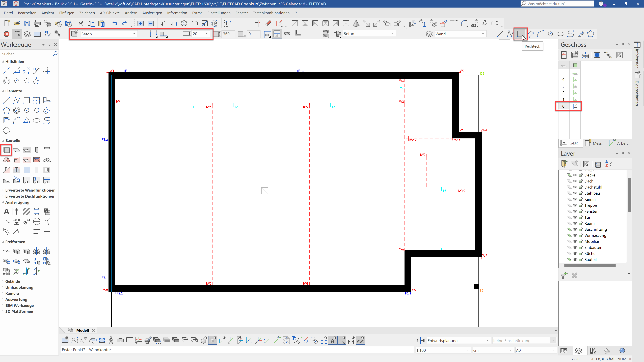The height and width of the screenshot is (362, 644).
Task: Click the Wand (wall) tool in Bauteile
Action: click(x=7, y=150)
